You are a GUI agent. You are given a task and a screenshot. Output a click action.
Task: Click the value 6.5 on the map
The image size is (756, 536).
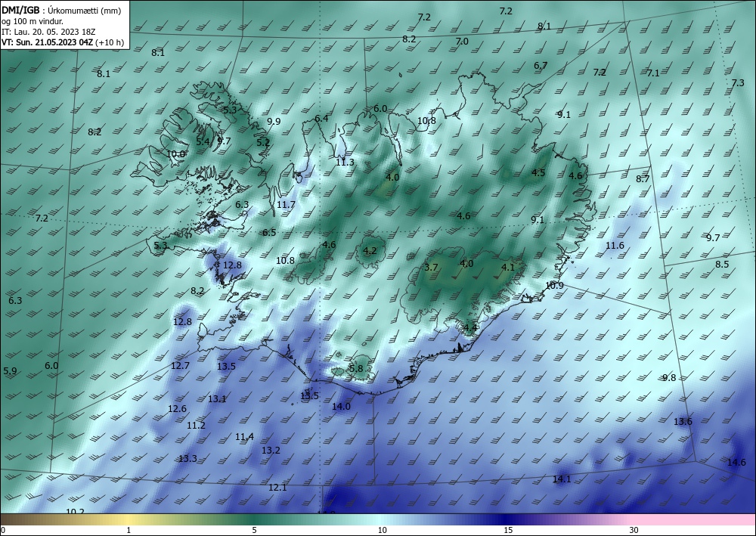[x=270, y=233]
